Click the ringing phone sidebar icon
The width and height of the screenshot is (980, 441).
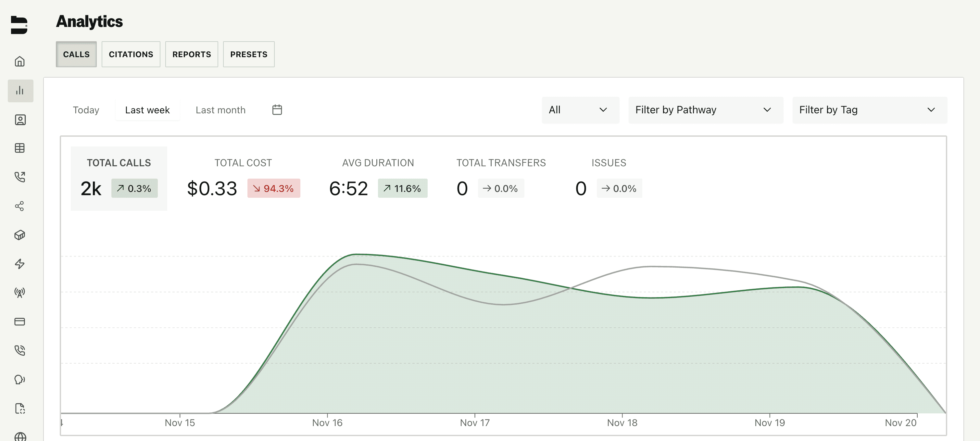coord(20,350)
